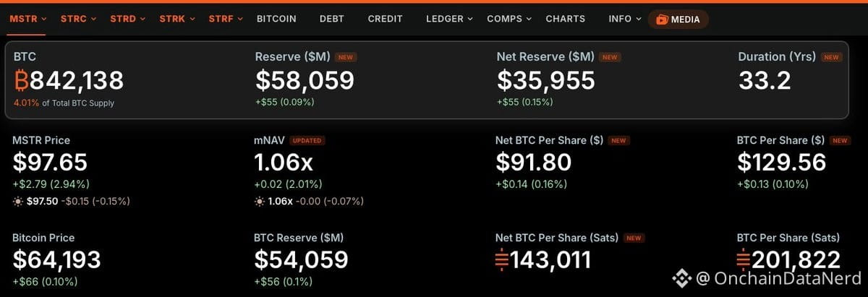Click the orange Bitcoin symbol beside 842,138
This screenshot has height=297, width=868.
pyautogui.click(x=21, y=80)
